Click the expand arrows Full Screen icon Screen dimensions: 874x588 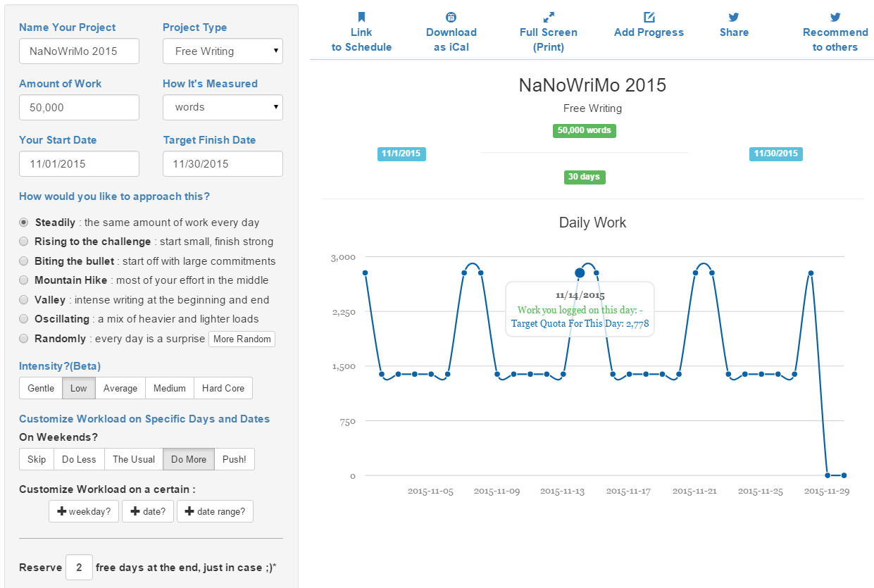click(x=549, y=17)
